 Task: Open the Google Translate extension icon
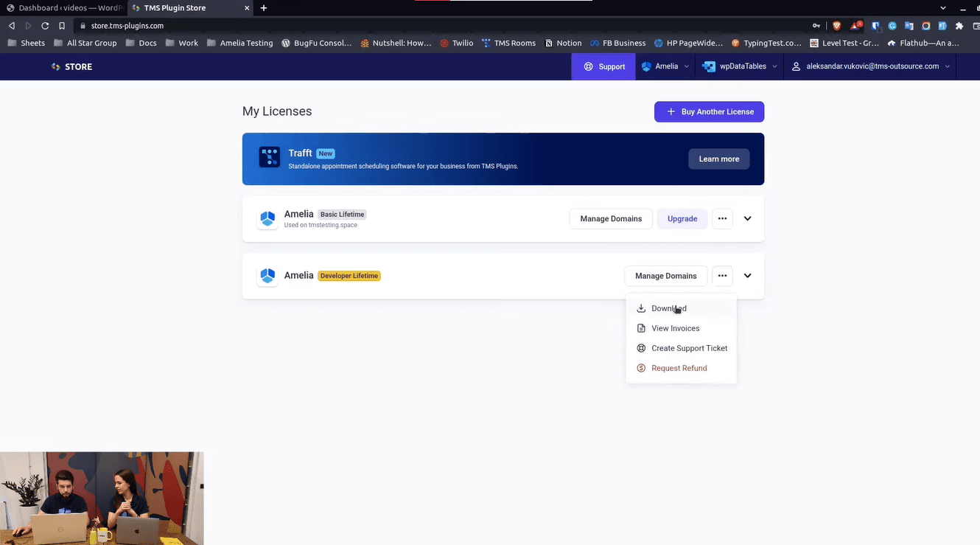tap(909, 26)
